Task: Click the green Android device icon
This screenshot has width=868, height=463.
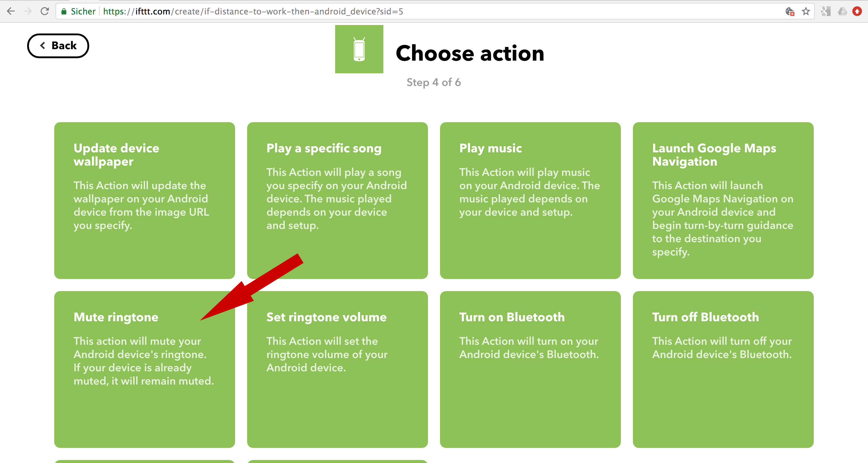Action: (x=359, y=49)
